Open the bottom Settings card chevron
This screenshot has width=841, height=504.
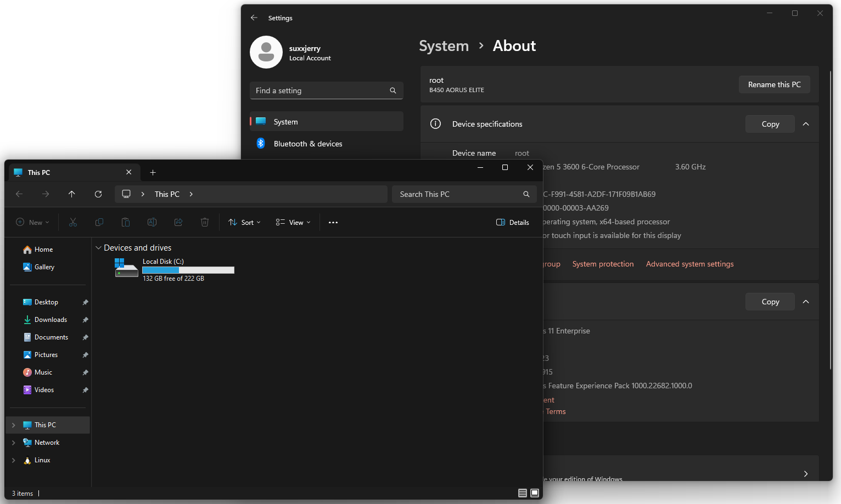click(806, 474)
